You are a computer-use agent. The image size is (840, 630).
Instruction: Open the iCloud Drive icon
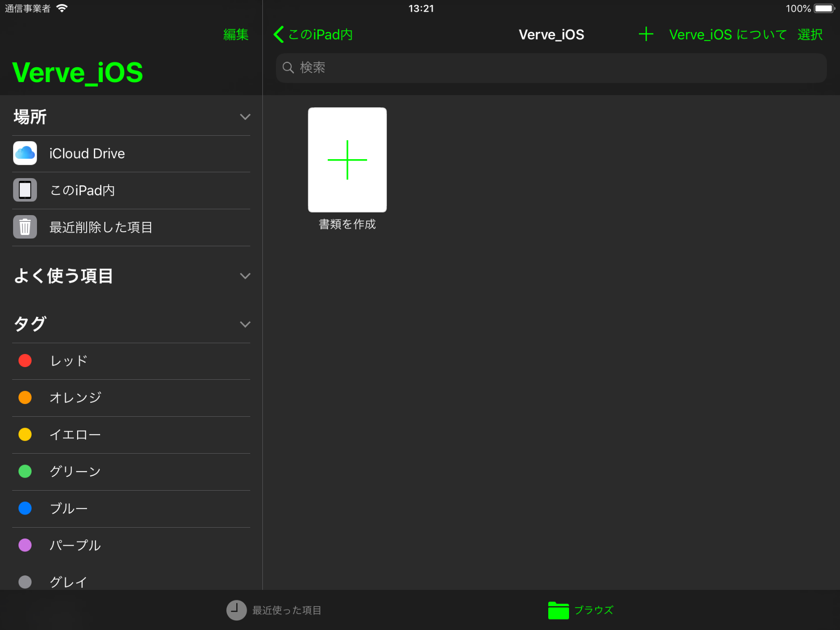coord(25,153)
